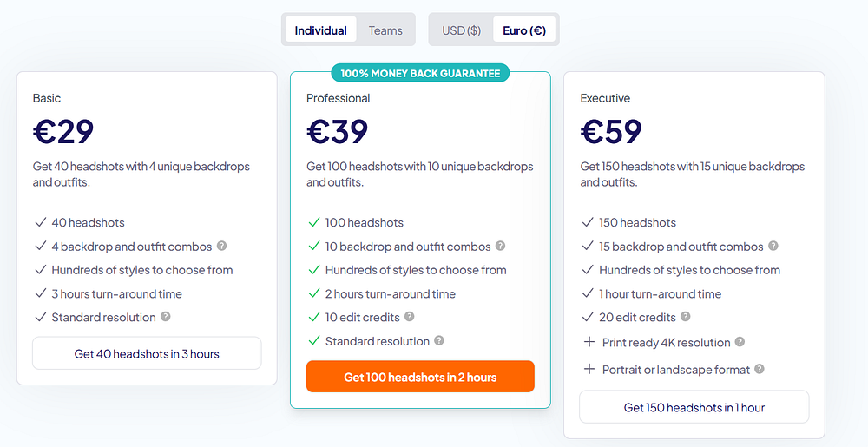Switch to Teams plans
868x447 pixels.
coord(385,30)
